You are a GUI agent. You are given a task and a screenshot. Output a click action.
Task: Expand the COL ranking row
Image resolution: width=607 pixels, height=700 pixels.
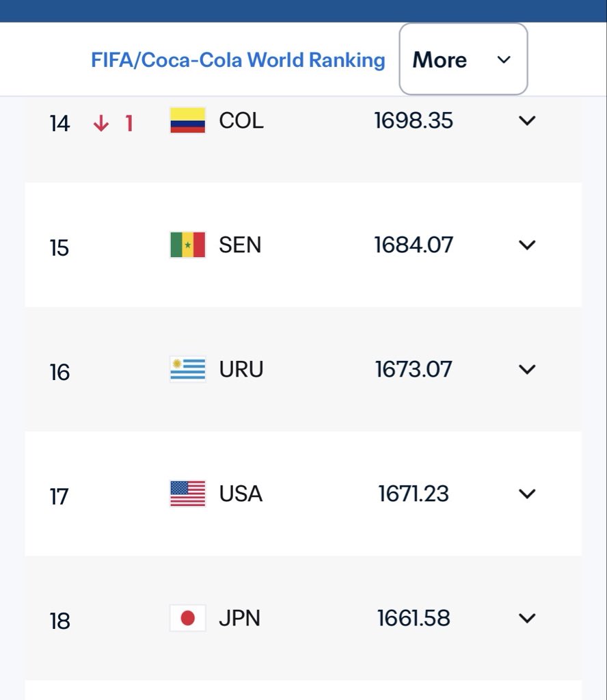527,120
